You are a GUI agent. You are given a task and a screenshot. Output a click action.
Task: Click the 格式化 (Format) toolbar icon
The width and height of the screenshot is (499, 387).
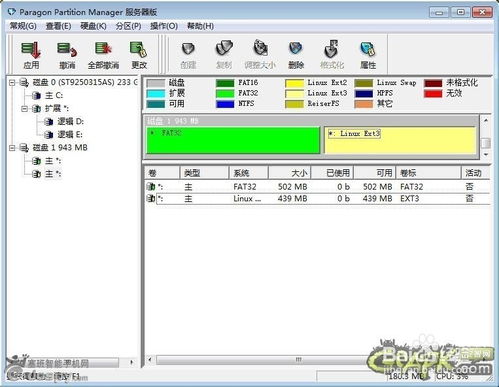[x=332, y=55]
